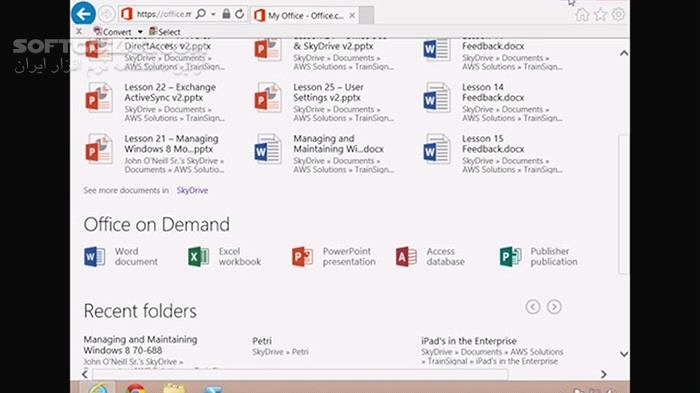The height and width of the screenshot is (393, 700).
Task: Follow the SkyDrive link for more documents
Action: [192, 190]
